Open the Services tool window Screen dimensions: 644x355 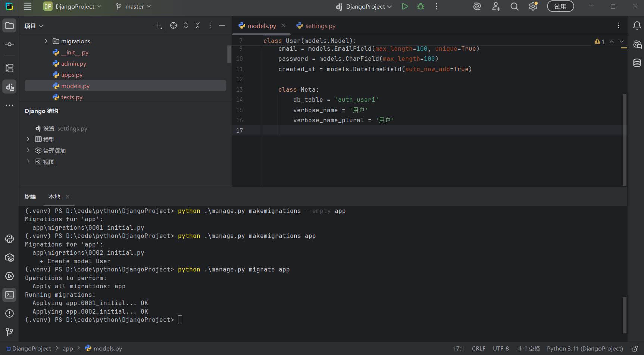[x=10, y=276]
